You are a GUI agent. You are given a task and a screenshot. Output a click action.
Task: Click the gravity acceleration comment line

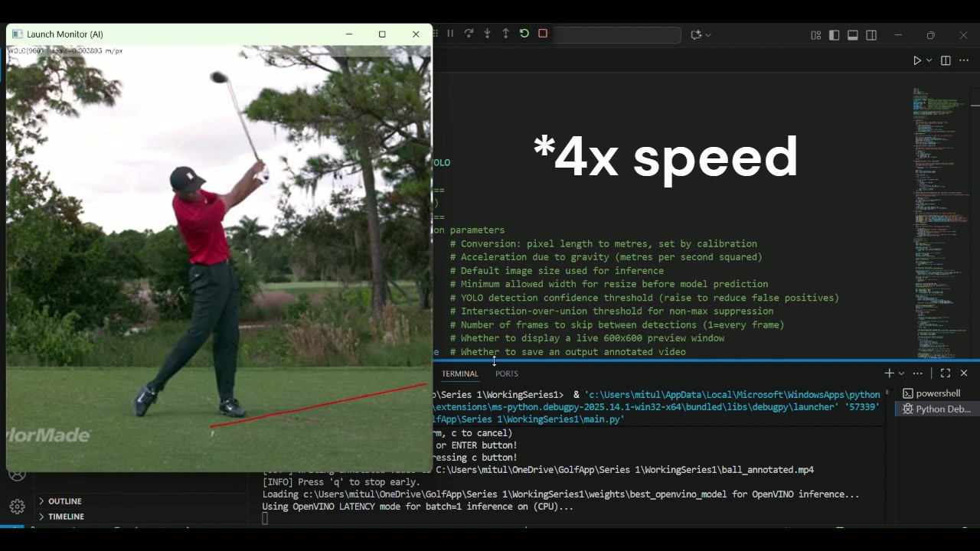(606, 257)
